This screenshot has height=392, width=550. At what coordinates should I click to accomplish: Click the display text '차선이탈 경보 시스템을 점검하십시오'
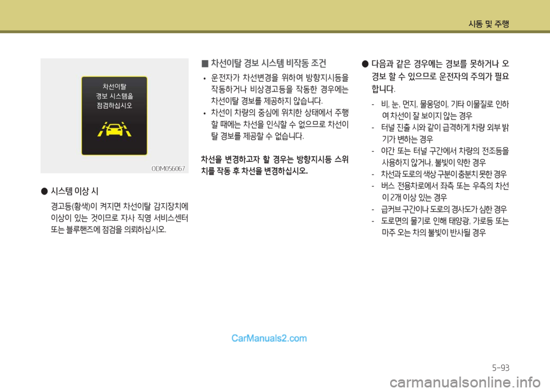pos(115,96)
